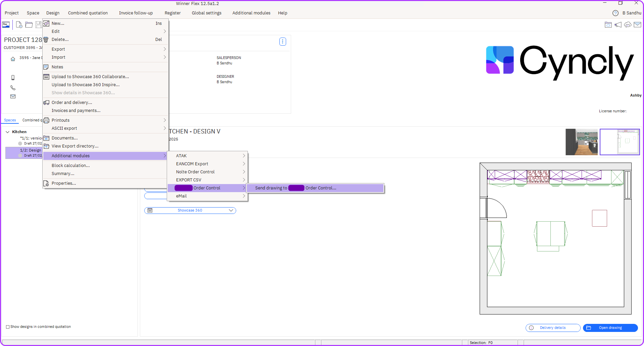Click the megaphone announcements icon
Screen dimensions: 644x346
pos(618,25)
